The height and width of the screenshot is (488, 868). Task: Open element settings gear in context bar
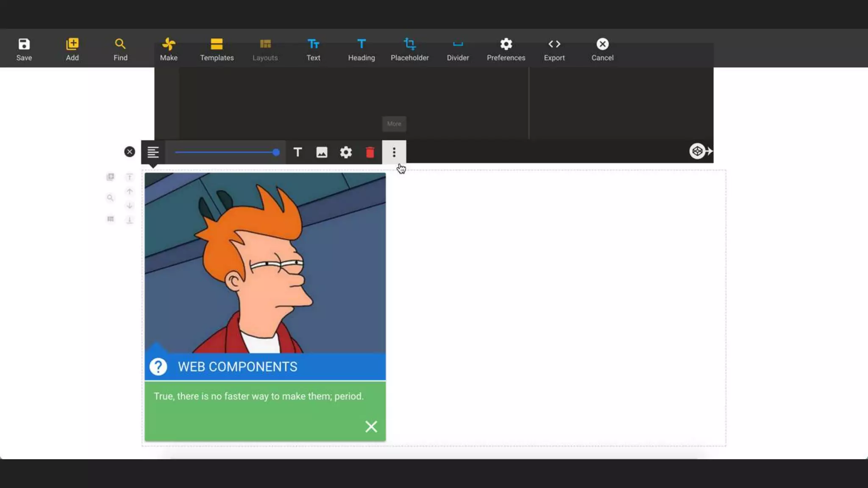click(346, 152)
